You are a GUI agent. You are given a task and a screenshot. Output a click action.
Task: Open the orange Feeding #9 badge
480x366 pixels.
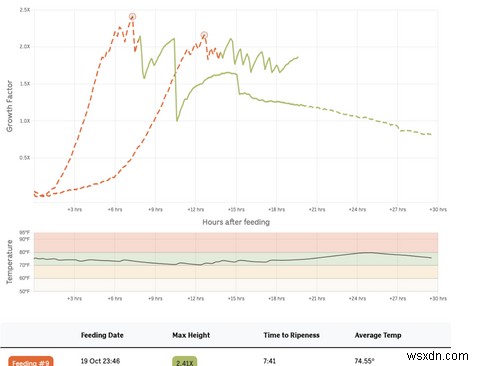[x=31, y=362]
